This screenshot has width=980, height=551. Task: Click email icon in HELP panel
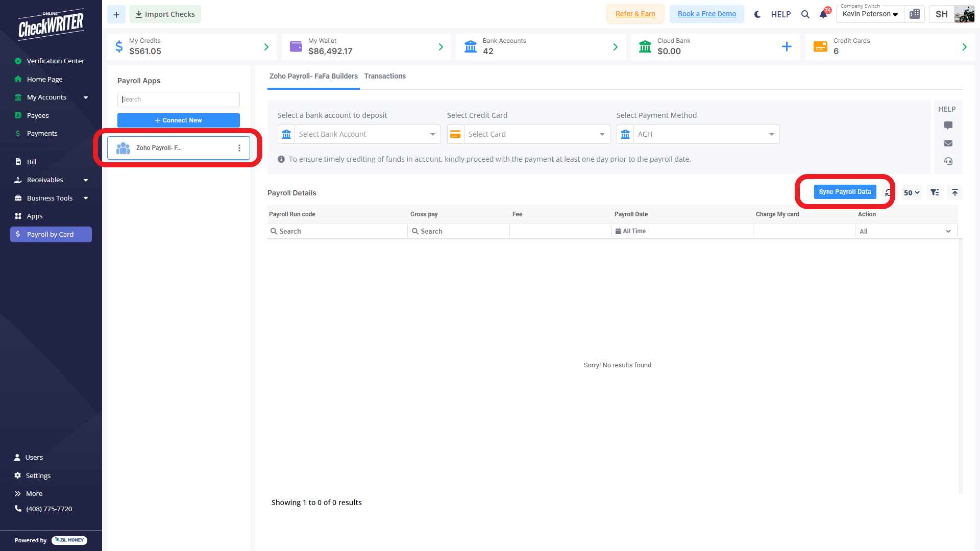coord(948,143)
